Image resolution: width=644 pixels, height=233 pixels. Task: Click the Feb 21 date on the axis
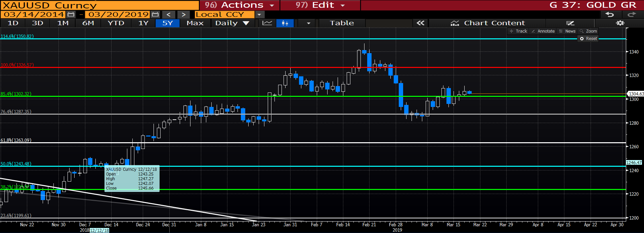(x=369, y=225)
